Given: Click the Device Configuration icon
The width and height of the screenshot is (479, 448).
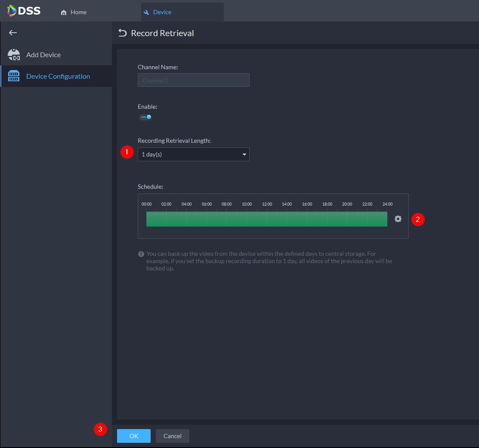Looking at the screenshot, I should (14, 76).
